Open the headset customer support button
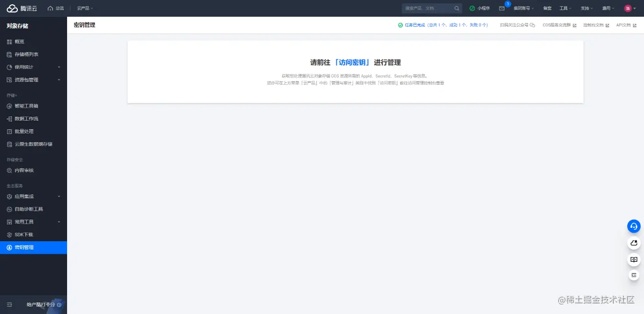 [634, 226]
